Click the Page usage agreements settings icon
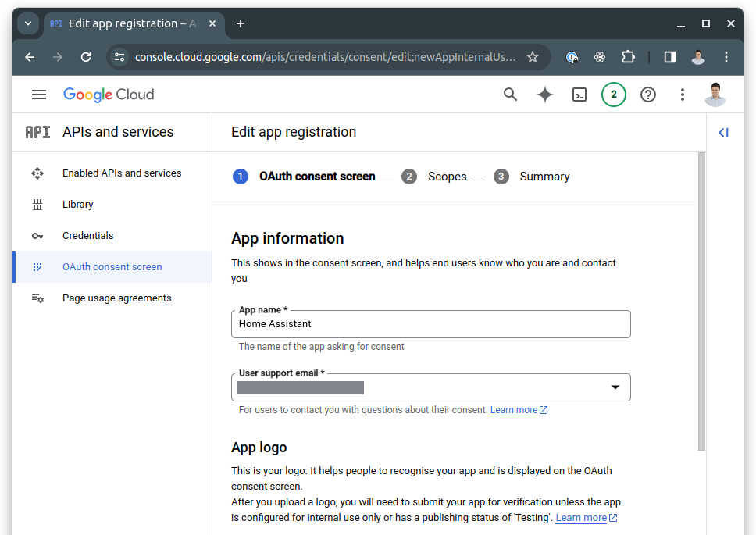This screenshot has height=535, width=756. click(x=37, y=298)
